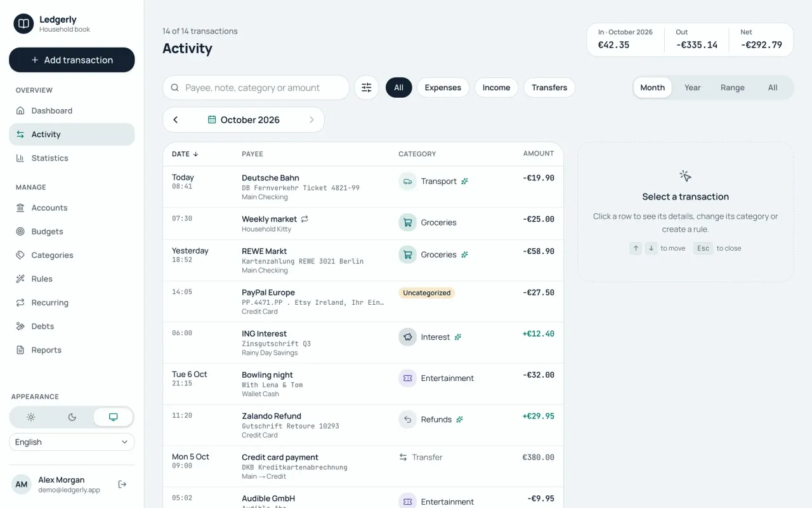This screenshot has height=508, width=812.
Task: Filter by Transfers pill
Action: click(549, 88)
